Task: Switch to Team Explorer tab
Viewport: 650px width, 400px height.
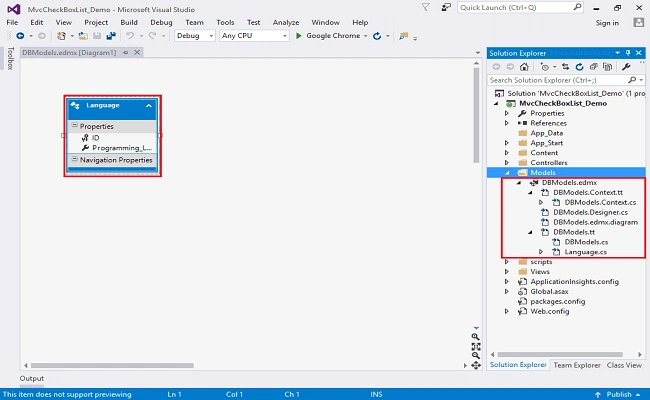Action: click(577, 365)
